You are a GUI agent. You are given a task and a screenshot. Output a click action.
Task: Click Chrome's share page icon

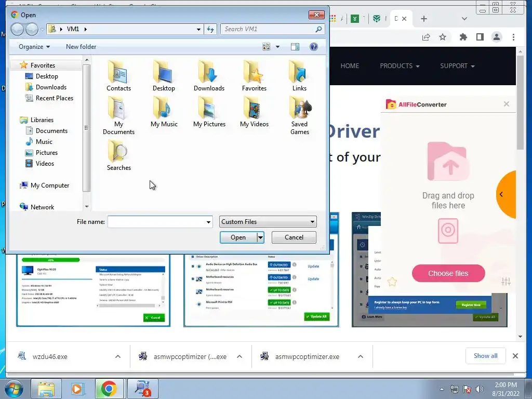point(426,37)
